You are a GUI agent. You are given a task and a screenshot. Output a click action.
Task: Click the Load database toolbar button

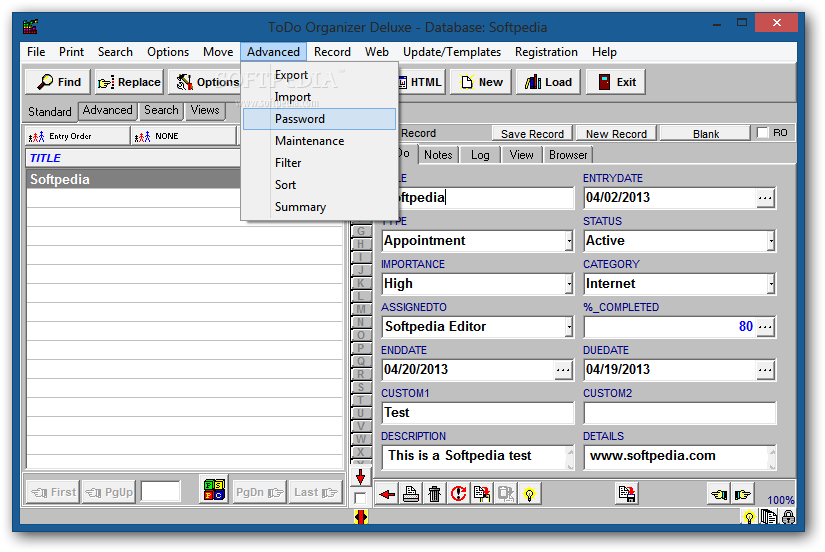tap(549, 82)
